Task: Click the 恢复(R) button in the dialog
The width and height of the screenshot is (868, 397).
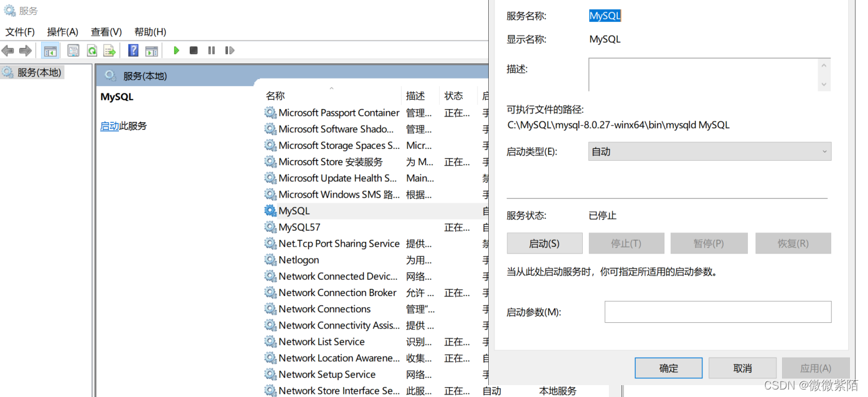Action: 793,244
